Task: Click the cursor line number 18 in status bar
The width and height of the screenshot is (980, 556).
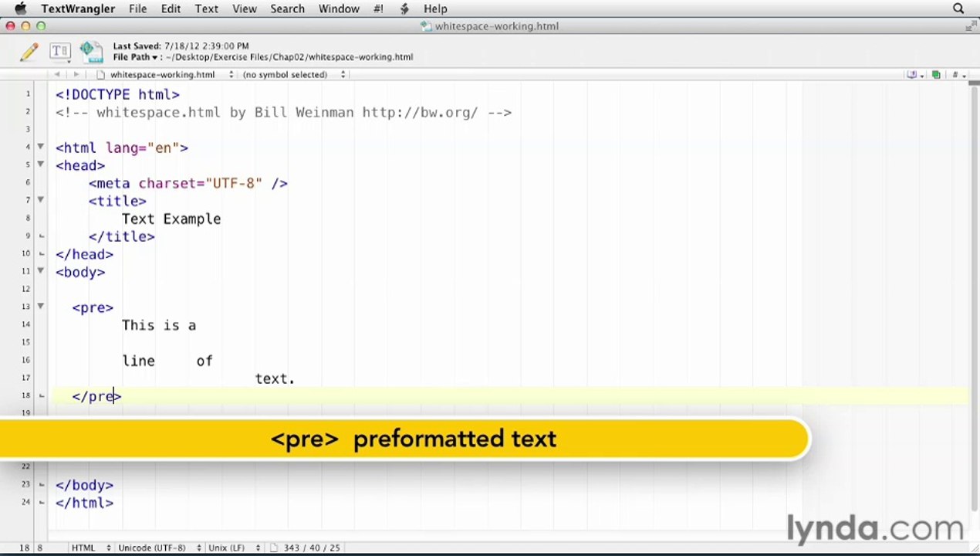Action: click(24, 548)
